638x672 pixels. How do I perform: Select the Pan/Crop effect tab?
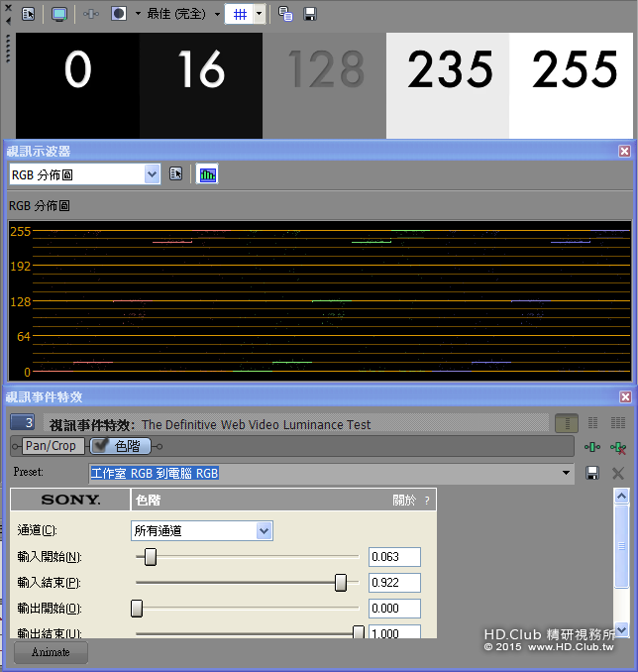51,446
